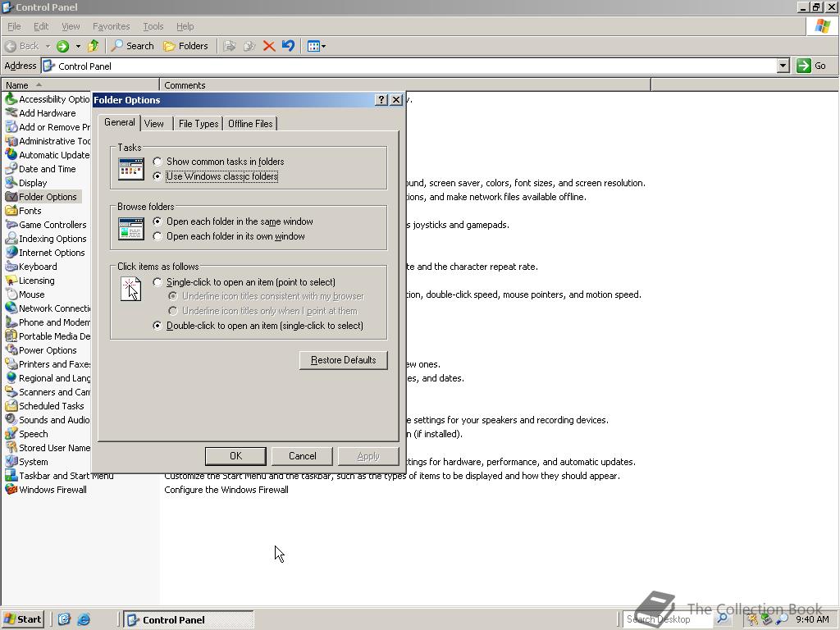The image size is (840, 630).
Task: Sort by the Name column header
Action: (x=80, y=84)
